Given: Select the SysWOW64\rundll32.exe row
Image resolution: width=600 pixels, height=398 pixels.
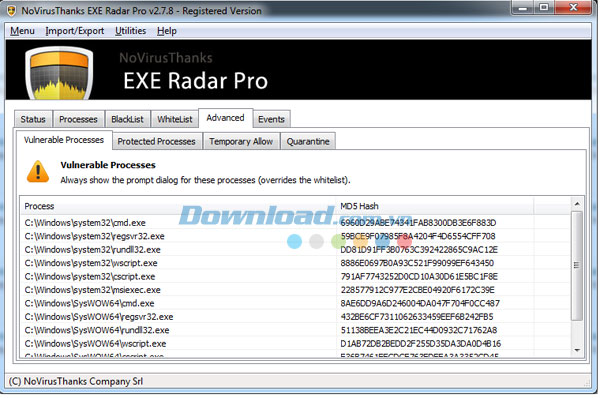Looking at the screenshot, I should pos(295,330).
